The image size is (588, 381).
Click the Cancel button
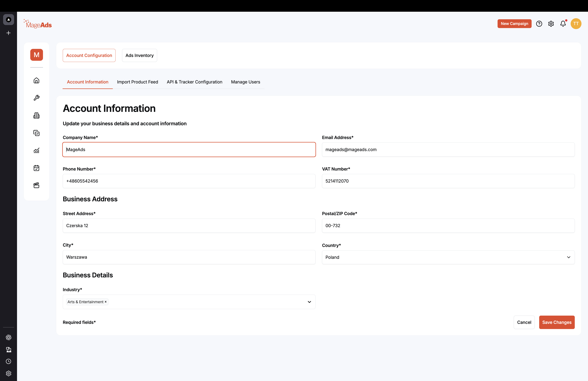tap(524, 322)
